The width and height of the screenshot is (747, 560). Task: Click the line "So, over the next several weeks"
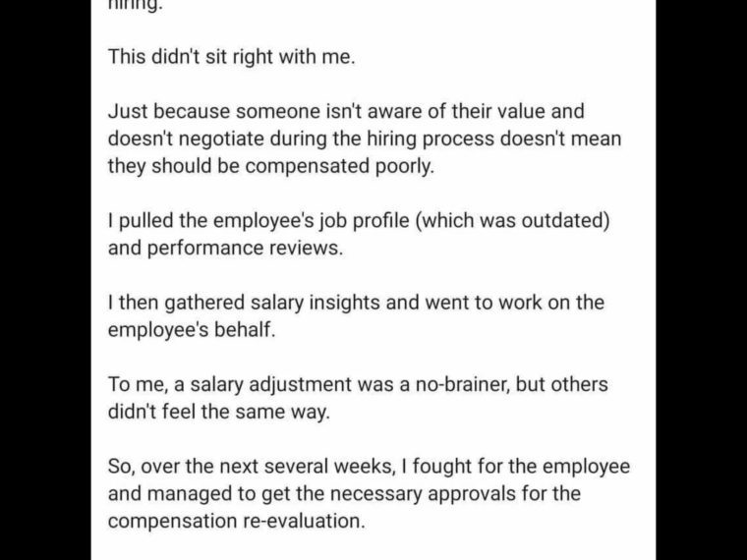click(x=369, y=467)
